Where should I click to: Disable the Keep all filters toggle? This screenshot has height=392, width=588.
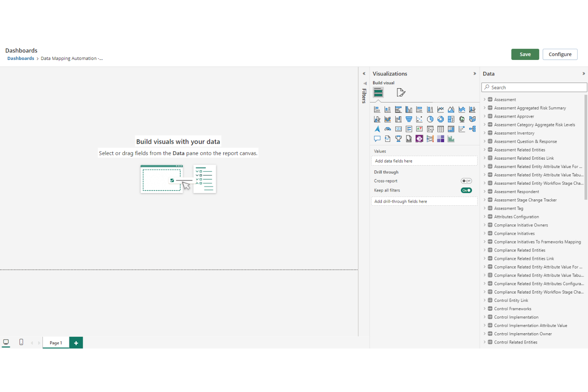point(466,190)
